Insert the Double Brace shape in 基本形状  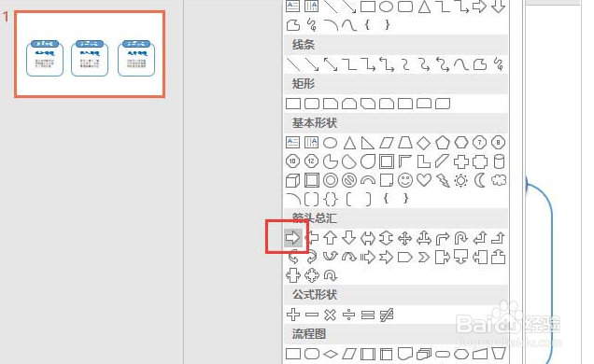(330, 199)
